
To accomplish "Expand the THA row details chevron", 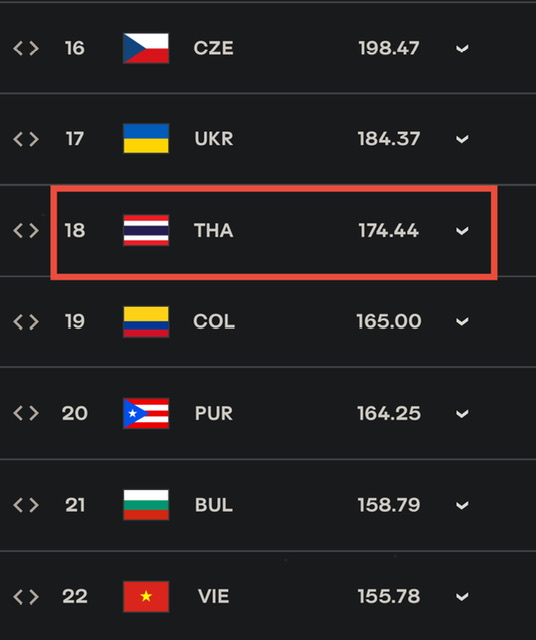I will 462,231.
